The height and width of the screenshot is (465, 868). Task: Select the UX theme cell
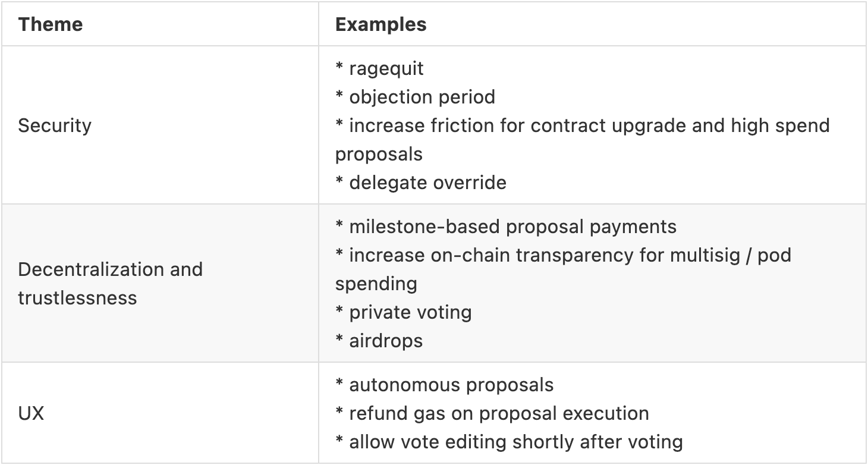[x=31, y=413]
